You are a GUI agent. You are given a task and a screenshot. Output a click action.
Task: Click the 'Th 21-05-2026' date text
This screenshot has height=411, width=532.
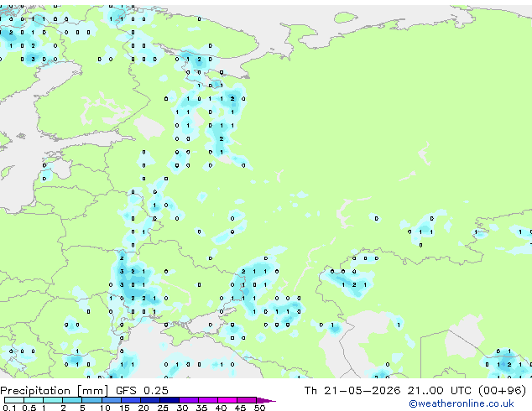(x=352, y=391)
